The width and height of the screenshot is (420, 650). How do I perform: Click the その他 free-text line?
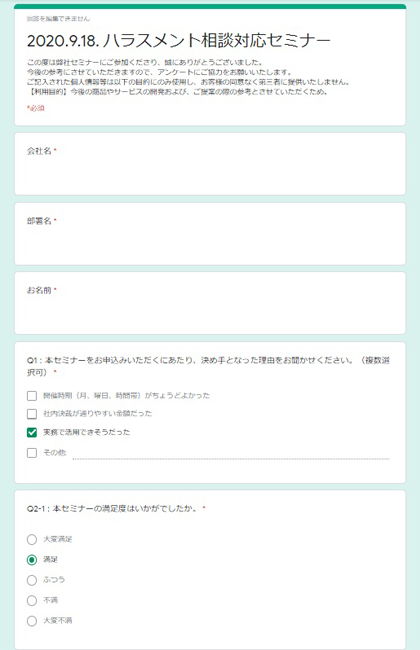click(x=231, y=455)
